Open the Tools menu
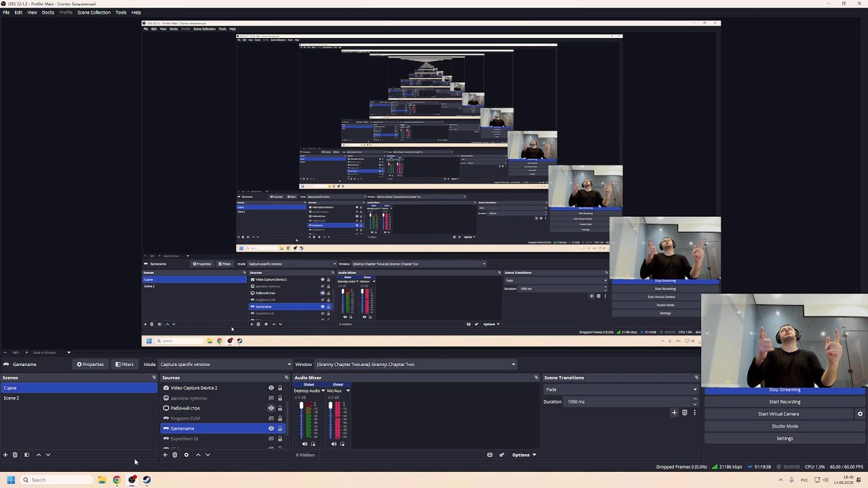 click(121, 12)
